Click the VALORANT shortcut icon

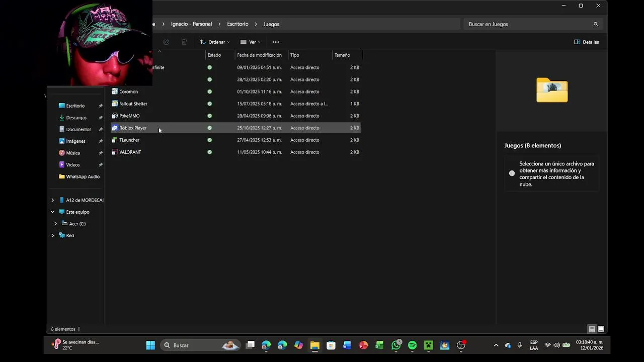pos(115,152)
